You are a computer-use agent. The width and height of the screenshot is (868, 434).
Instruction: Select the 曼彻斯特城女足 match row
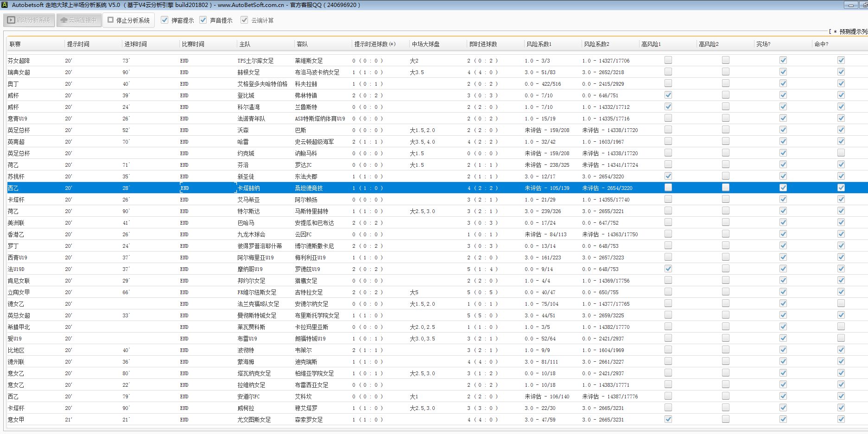coord(257,315)
